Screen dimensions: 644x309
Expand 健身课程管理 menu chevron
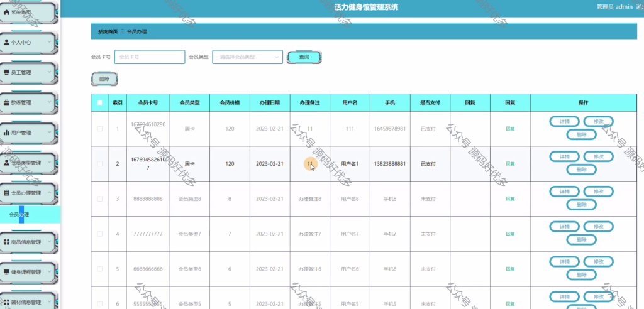[x=49, y=272]
